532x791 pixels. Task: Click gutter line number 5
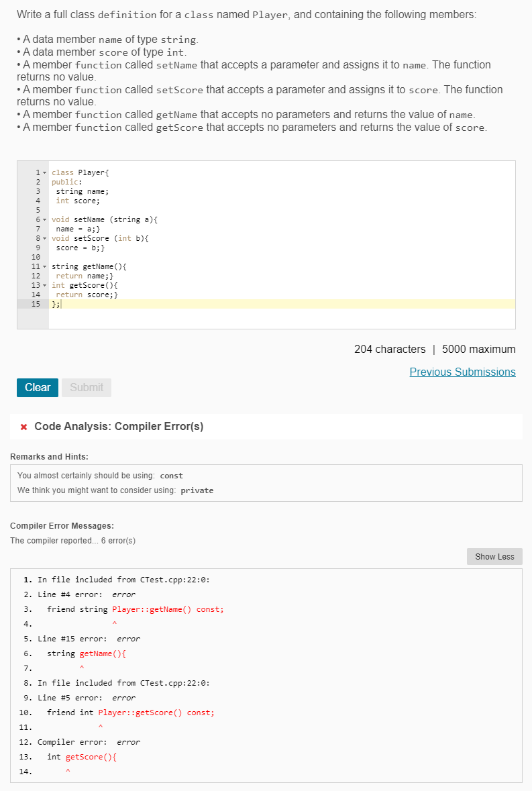click(38, 210)
